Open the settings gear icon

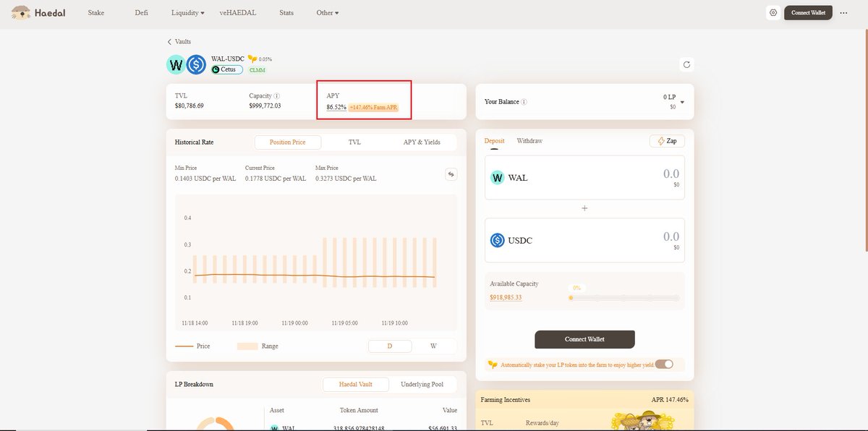pos(773,13)
